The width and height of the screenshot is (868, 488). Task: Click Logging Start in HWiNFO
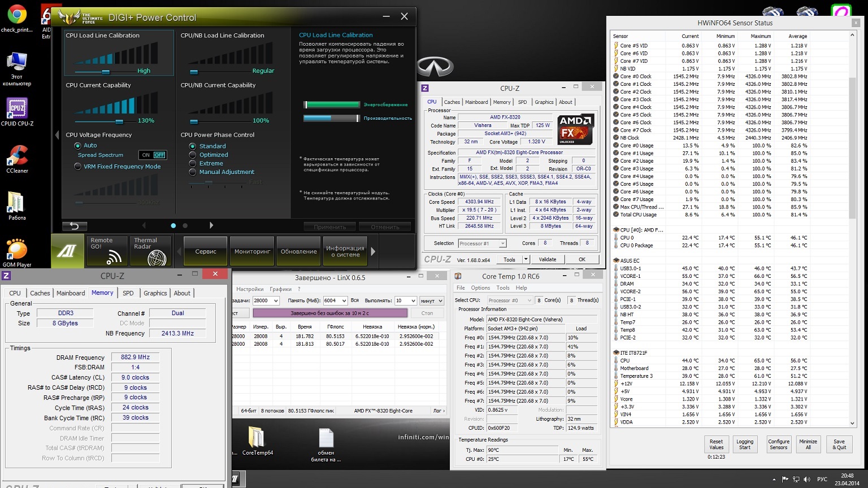coord(745,445)
